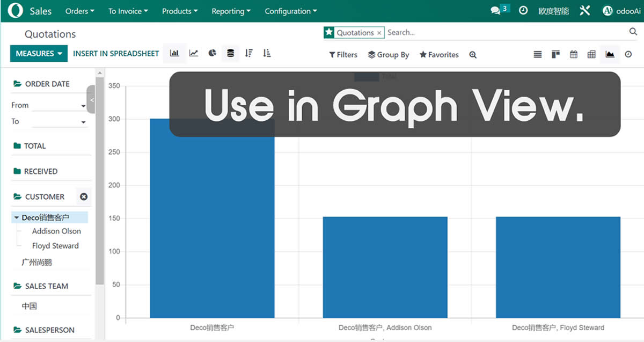Clear the Customer filter selection

(x=84, y=197)
